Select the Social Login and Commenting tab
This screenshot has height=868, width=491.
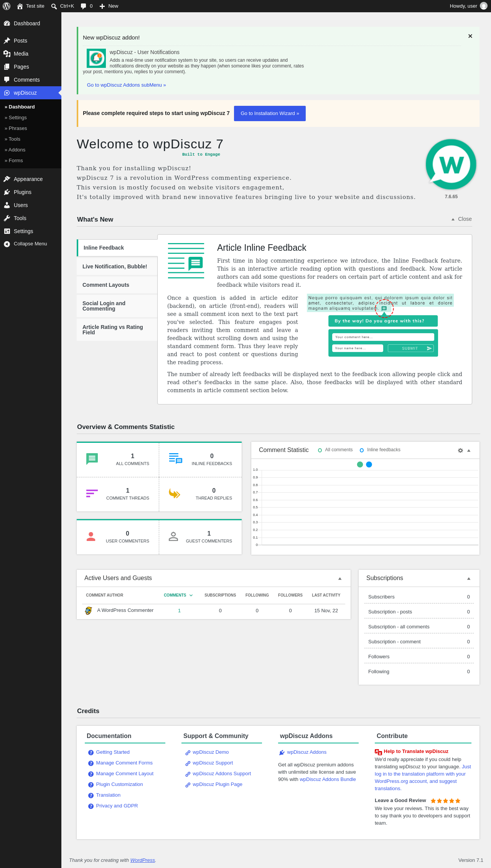point(117,306)
